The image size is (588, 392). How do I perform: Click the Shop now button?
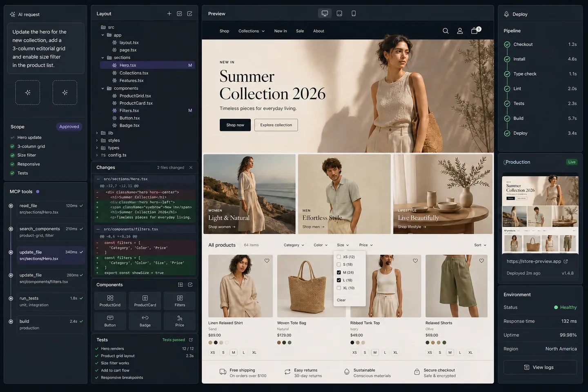click(x=235, y=125)
